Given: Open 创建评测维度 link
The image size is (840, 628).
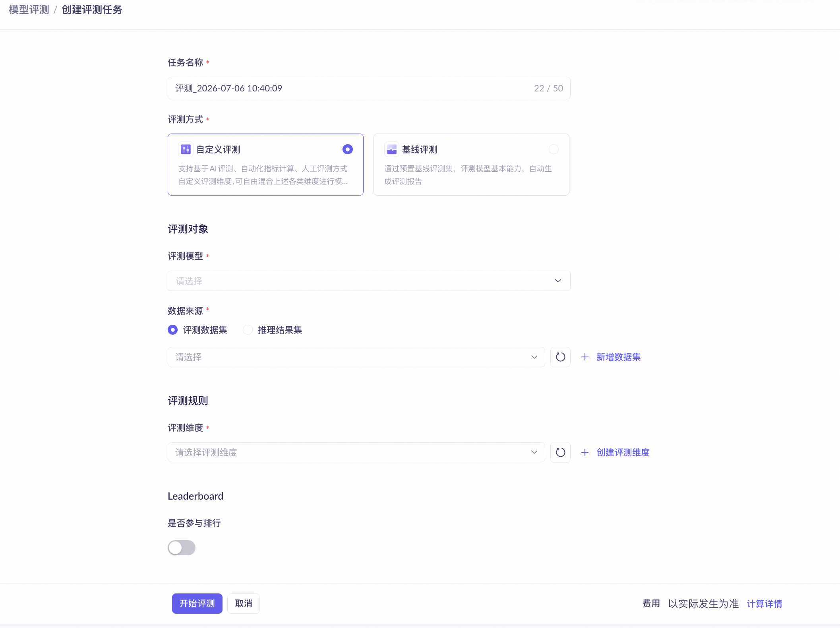Looking at the screenshot, I should tap(623, 452).
